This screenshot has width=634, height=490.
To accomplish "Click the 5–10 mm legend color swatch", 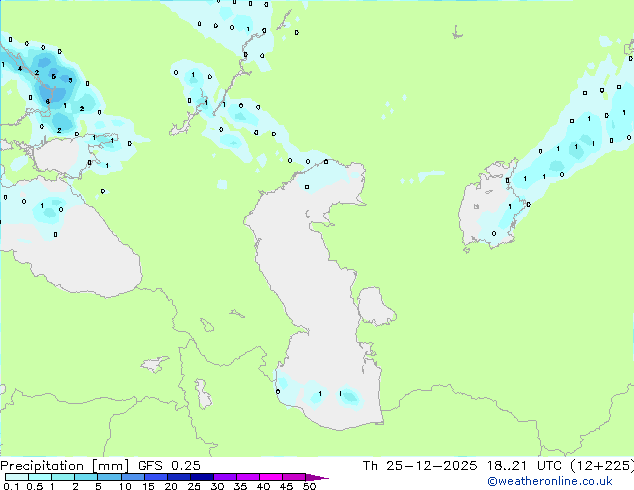I will (x=109, y=477).
